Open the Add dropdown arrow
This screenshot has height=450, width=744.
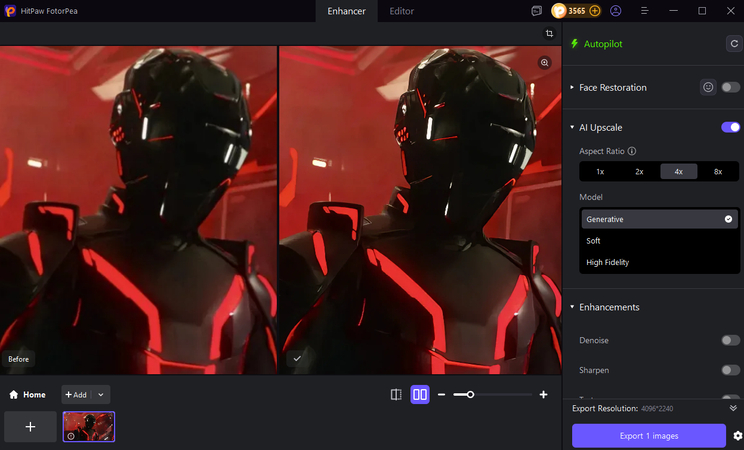[101, 394]
